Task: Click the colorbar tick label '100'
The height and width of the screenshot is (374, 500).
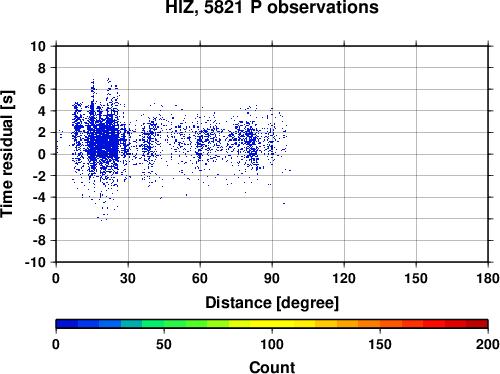Action: tap(272, 344)
